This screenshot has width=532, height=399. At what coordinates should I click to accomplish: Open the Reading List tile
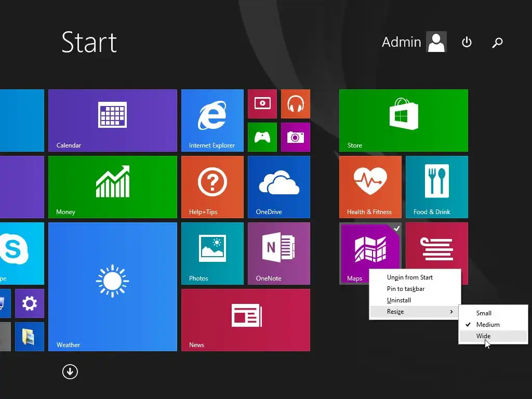click(437, 246)
